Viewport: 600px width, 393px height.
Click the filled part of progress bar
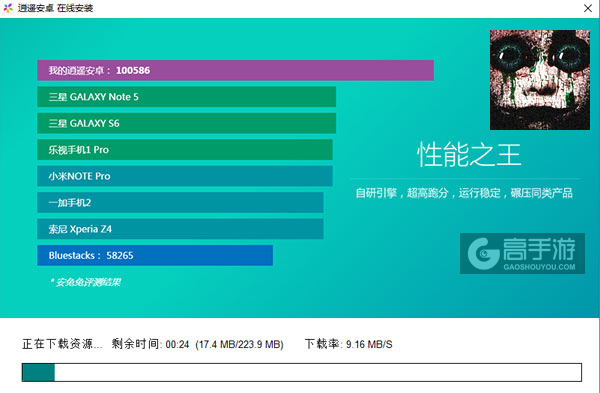coord(38,372)
